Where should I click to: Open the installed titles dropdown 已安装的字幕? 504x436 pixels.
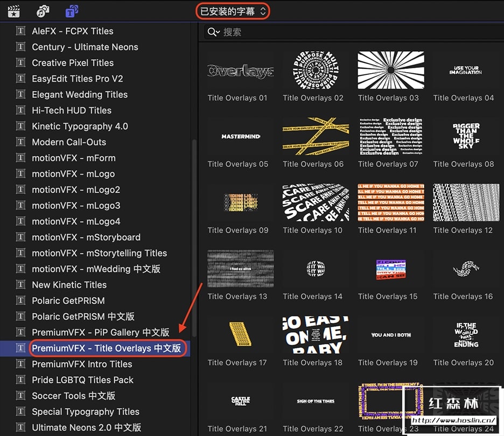coord(233,11)
